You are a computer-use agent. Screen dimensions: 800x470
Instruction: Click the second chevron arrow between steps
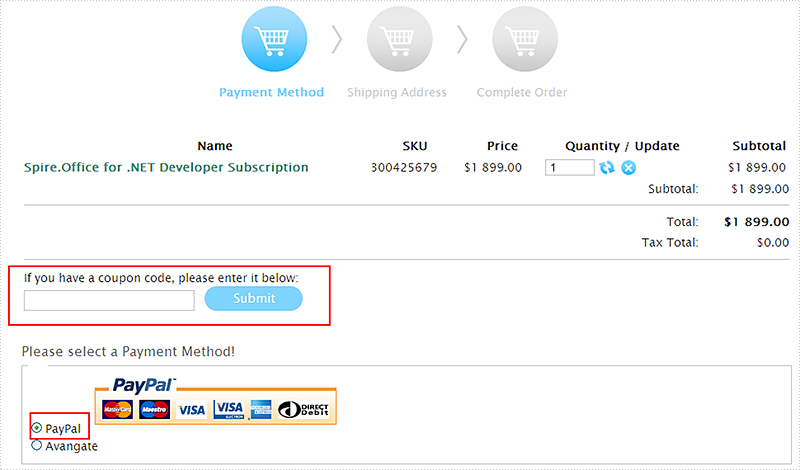tap(462, 39)
